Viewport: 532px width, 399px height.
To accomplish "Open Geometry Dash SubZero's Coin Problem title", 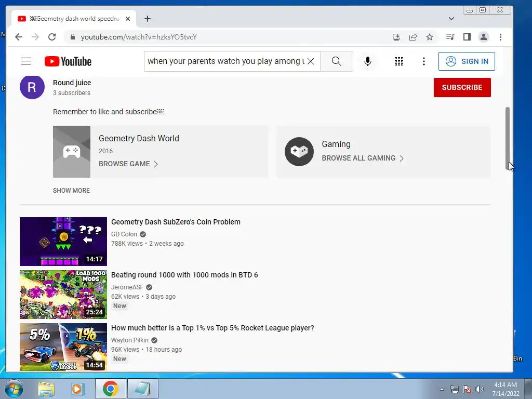I will [176, 222].
